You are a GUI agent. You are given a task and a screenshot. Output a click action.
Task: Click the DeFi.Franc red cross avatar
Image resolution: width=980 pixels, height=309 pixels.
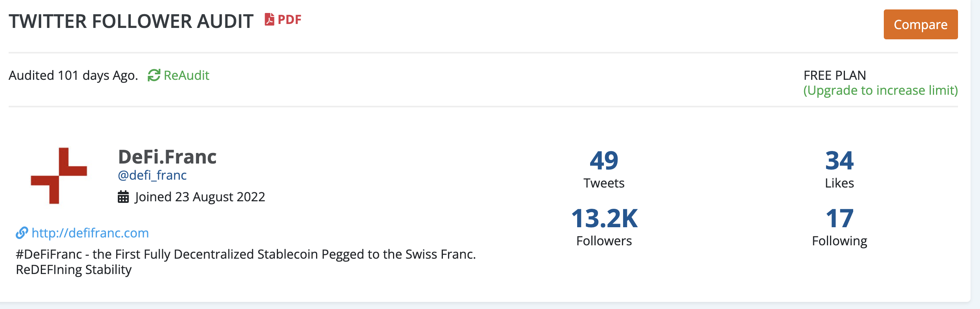pyautogui.click(x=59, y=176)
